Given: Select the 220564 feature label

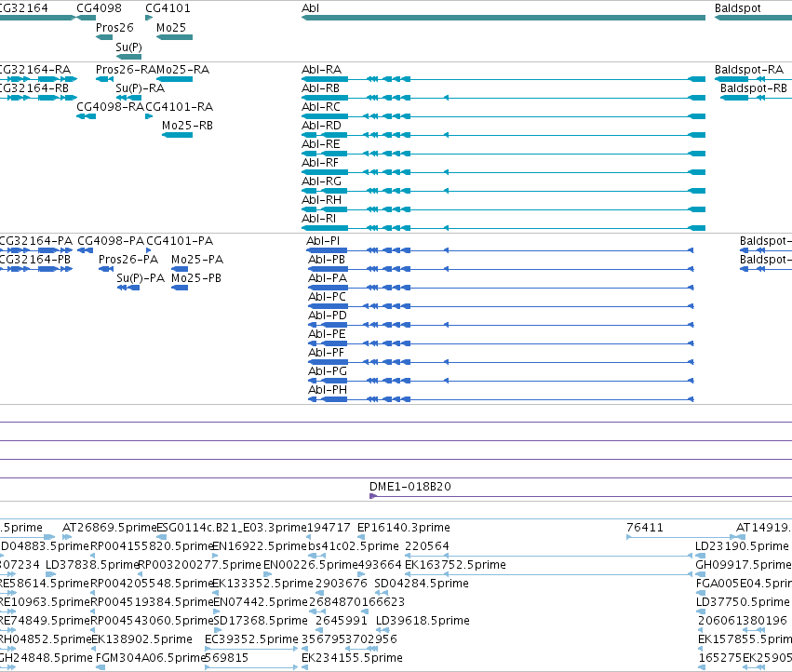Looking at the screenshot, I should coord(427,546).
